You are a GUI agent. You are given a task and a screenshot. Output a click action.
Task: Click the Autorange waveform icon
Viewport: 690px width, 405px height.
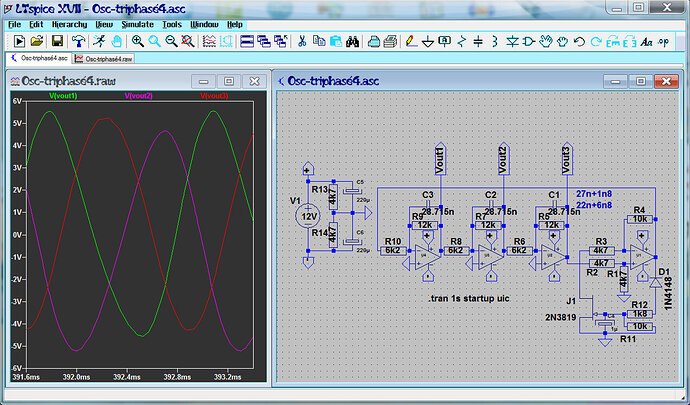209,41
